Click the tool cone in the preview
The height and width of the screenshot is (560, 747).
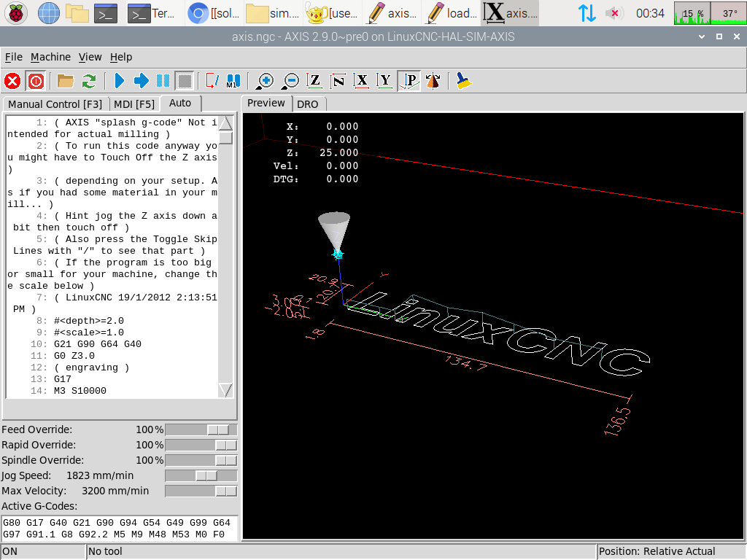pyautogui.click(x=334, y=231)
